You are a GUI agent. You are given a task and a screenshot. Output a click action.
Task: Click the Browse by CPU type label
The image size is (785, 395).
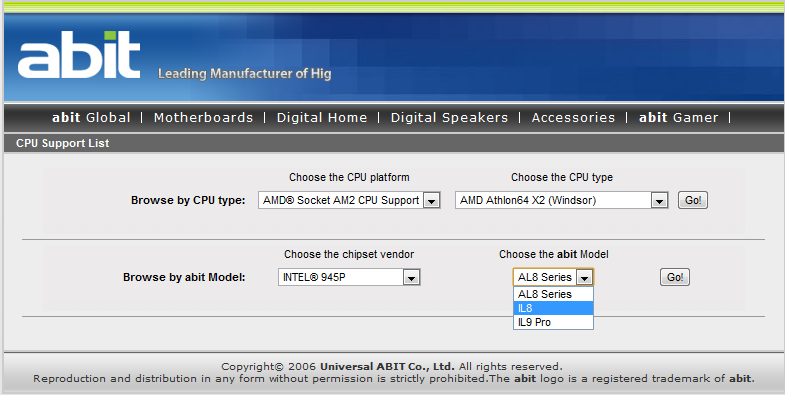[x=188, y=200]
